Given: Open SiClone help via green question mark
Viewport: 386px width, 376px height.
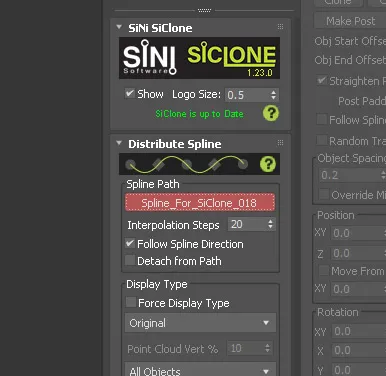Looking at the screenshot, I should [x=271, y=113].
